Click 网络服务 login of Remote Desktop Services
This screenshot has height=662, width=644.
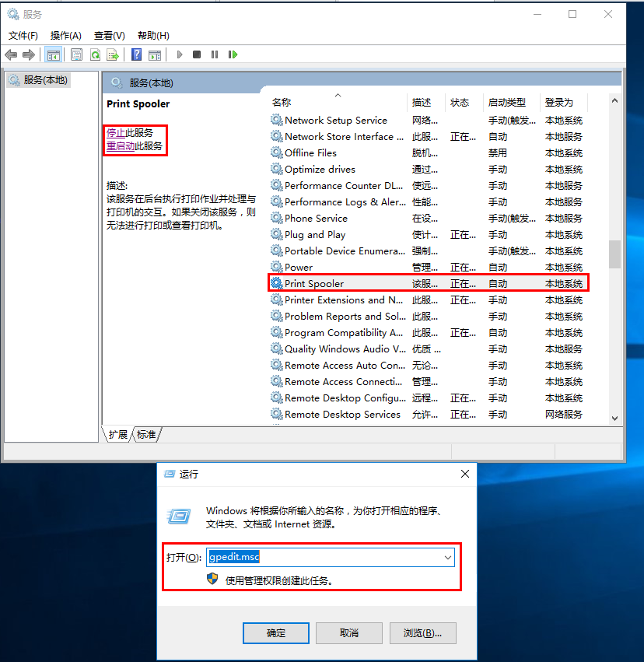pyautogui.click(x=563, y=414)
